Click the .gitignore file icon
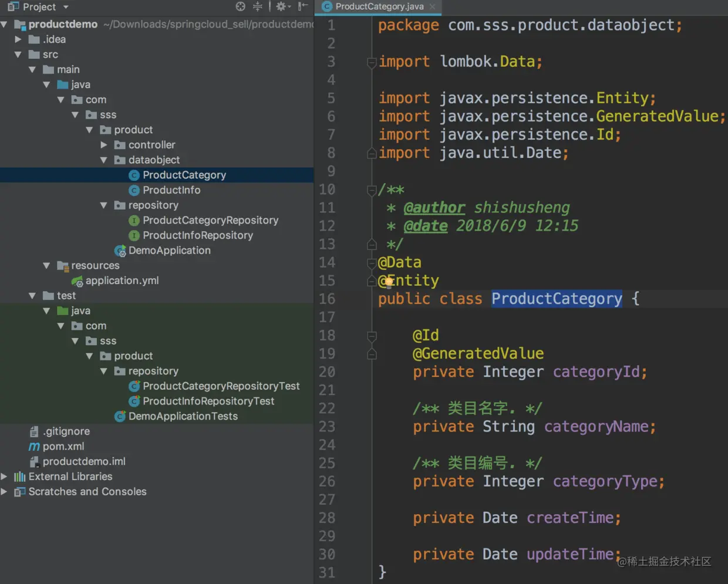Screen dimensions: 728x584 pos(34,431)
